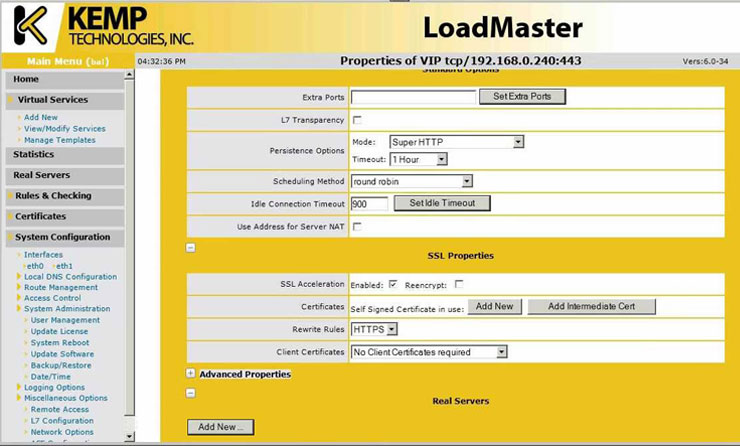Open Network Options link

click(62, 432)
